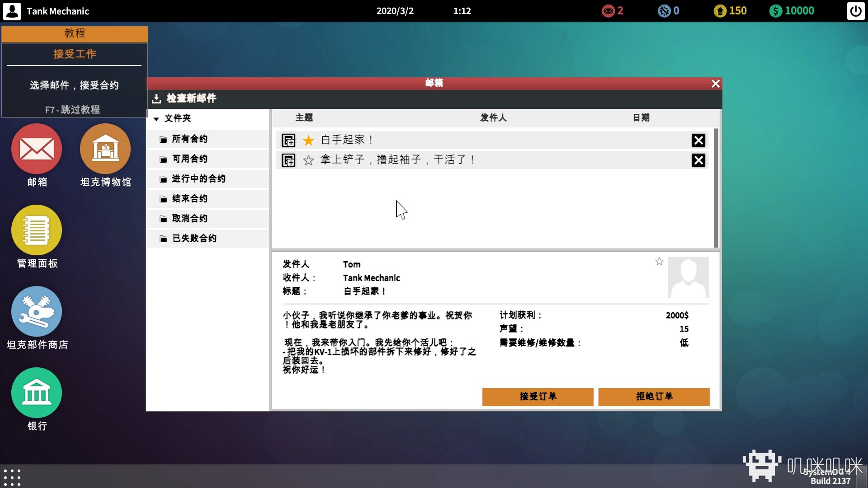Sort by 日期 date column header
Viewport: 868px width, 488px height.
(x=641, y=118)
